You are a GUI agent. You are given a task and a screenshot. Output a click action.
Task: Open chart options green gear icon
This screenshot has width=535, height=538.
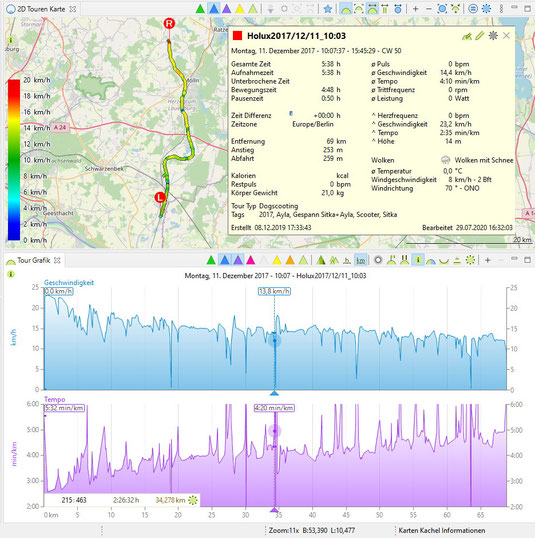click(x=470, y=260)
